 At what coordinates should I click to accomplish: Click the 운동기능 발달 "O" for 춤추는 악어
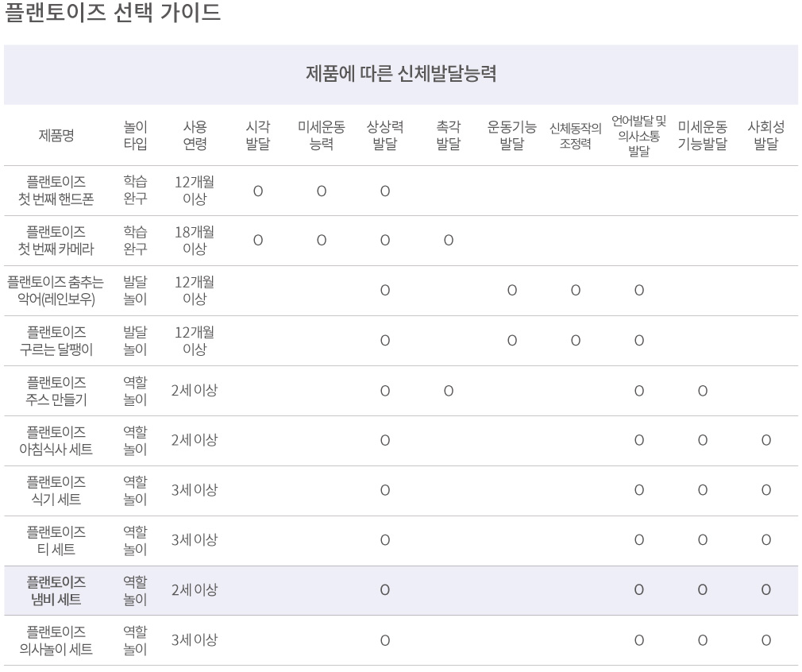pos(512,291)
